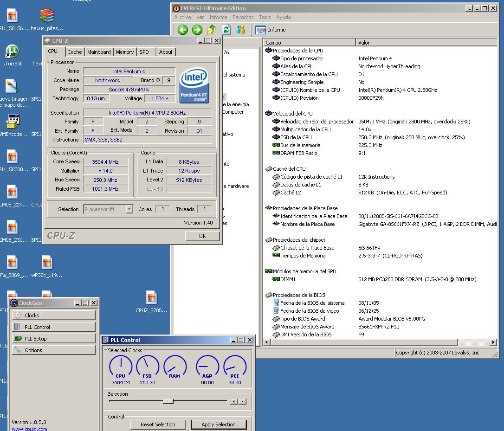This screenshot has width=504, height=431.
Task: Open Options in ClockGen
Action: (x=54, y=350)
